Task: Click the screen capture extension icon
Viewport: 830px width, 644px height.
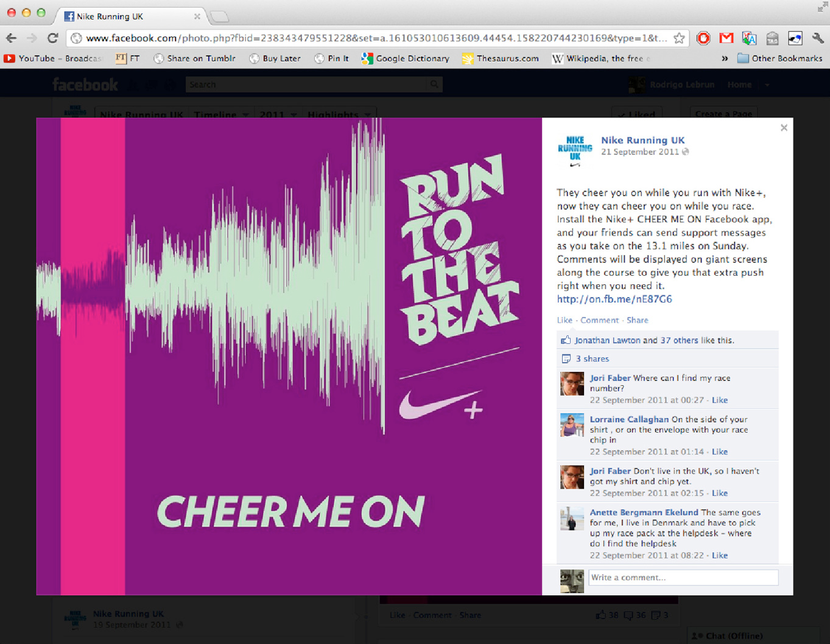Action: 795,38
